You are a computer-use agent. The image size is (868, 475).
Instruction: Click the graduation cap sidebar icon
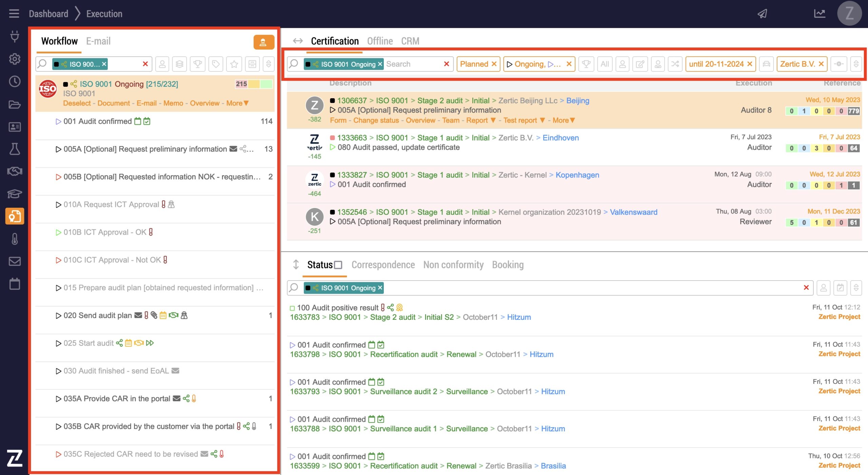(x=15, y=194)
